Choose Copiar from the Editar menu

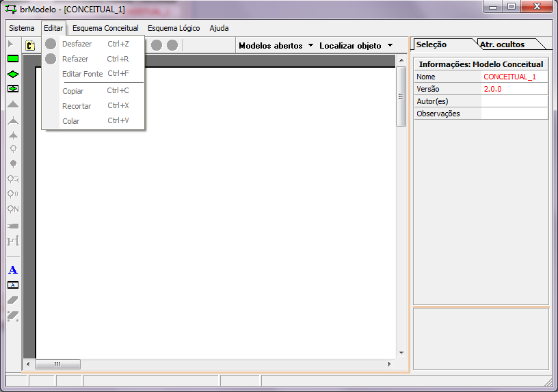click(73, 91)
